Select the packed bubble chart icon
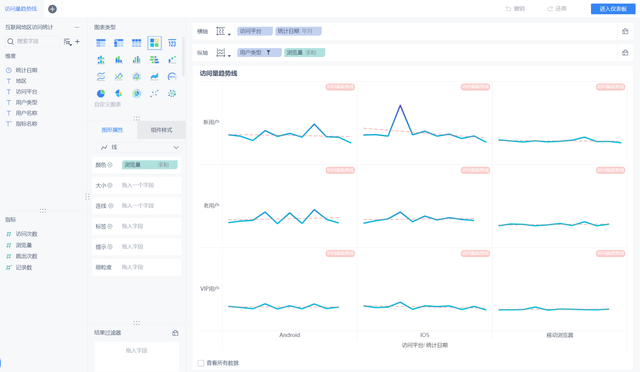The height and width of the screenshot is (372, 640). click(172, 94)
